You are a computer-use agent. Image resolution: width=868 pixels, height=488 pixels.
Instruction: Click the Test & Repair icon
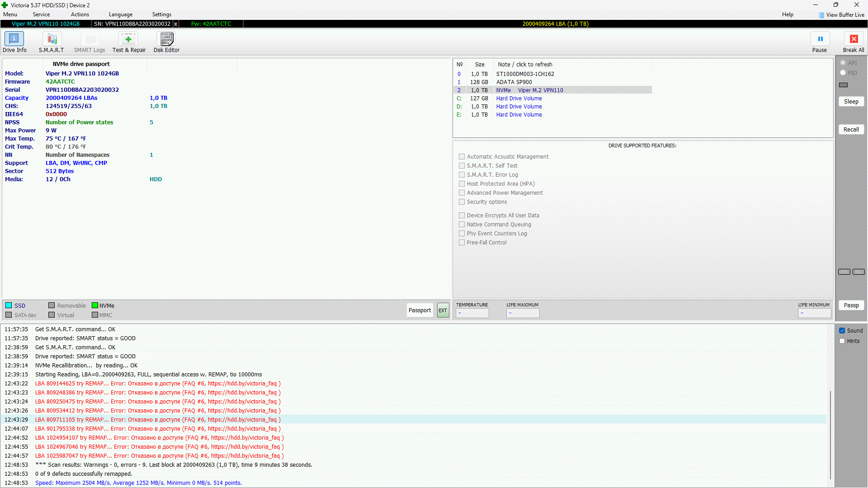click(128, 39)
